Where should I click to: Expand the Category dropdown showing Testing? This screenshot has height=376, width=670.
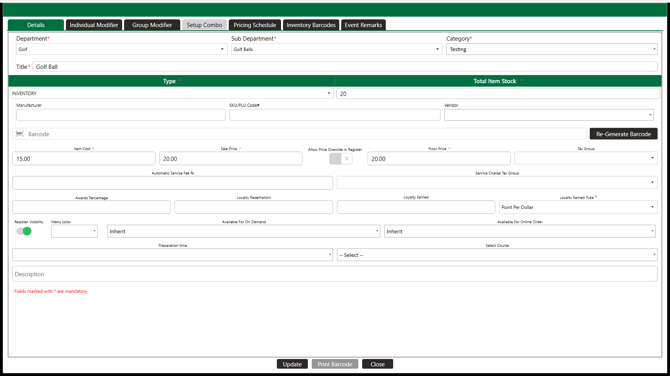pyautogui.click(x=552, y=49)
